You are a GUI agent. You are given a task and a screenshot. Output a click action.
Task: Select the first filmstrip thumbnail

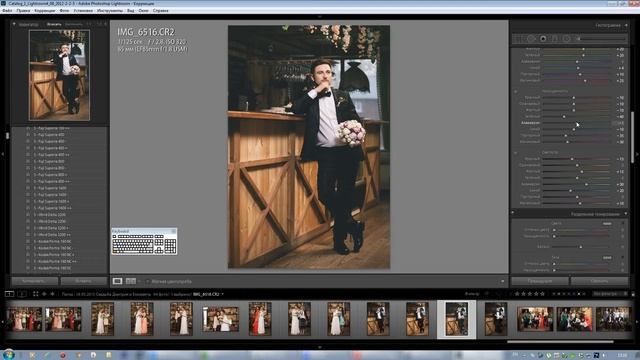[24, 319]
